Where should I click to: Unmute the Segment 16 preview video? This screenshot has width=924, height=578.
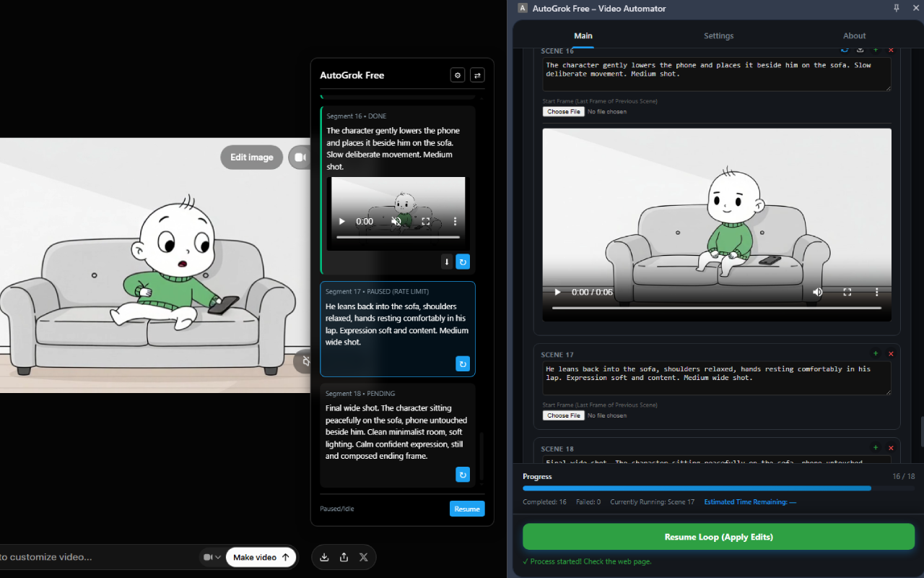[396, 221]
